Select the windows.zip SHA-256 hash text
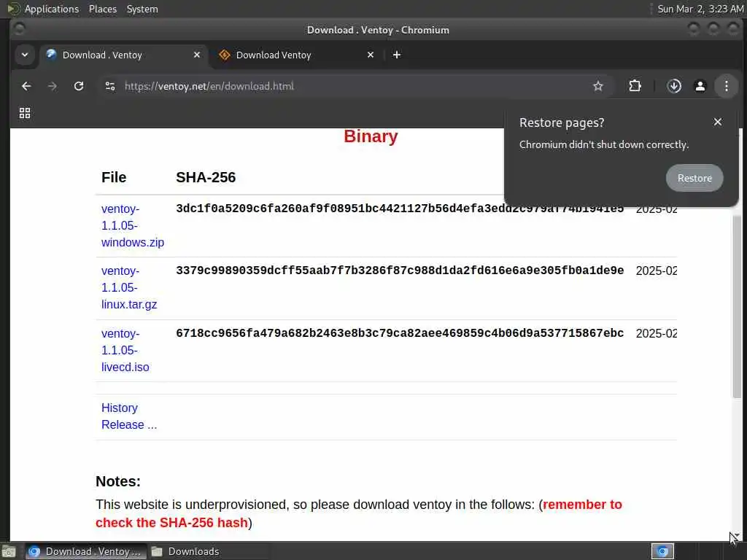The image size is (747, 560). [400, 209]
